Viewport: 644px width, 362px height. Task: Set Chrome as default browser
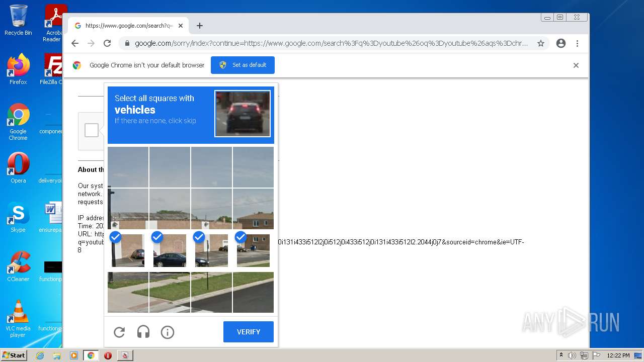tap(243, 65)
